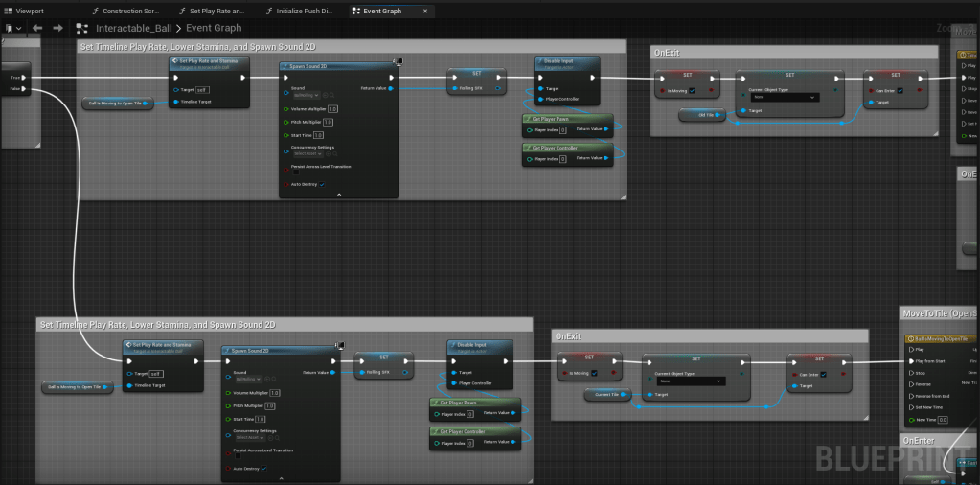Click Volume Multiplier value field in upper Spawn Sound 2D
Image resolution: width=980 pixels, height=485 pixels.
coord(331,108)
